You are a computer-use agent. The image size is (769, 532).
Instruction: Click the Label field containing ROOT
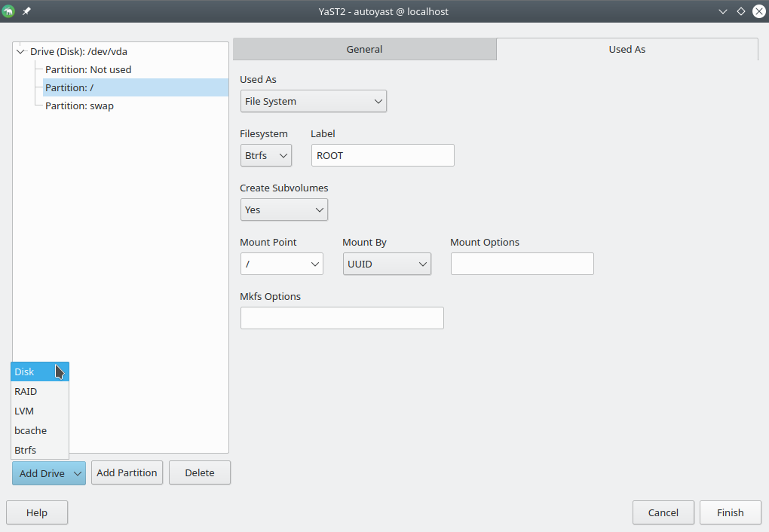(x=382, y=155)
